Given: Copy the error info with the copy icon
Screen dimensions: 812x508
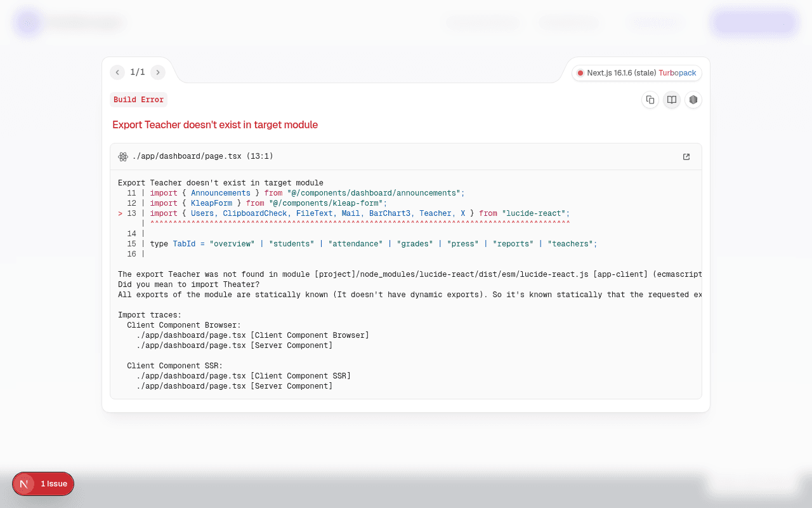Looking at the screenshot, I should [650, 100].
